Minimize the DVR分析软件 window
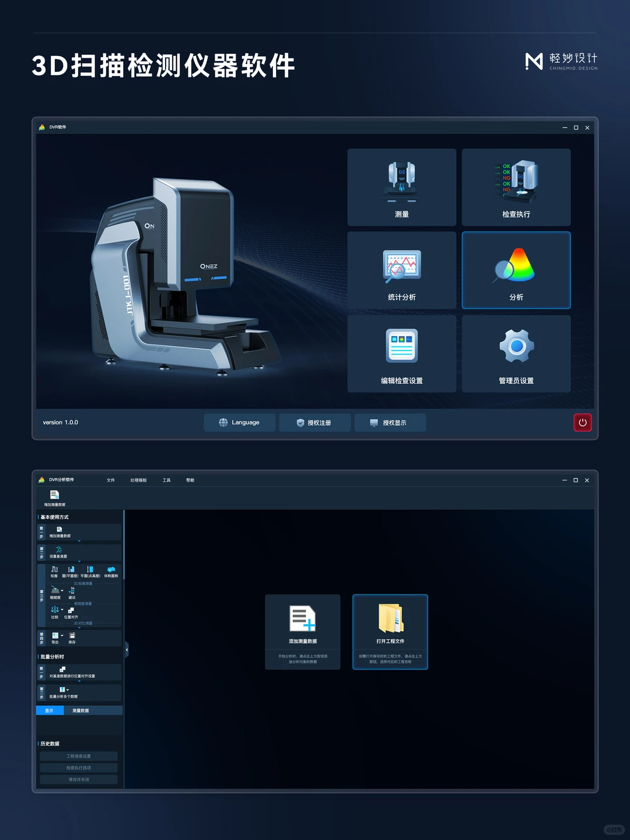This screenshot has height=840, width=630. click(x=565, y=480)
